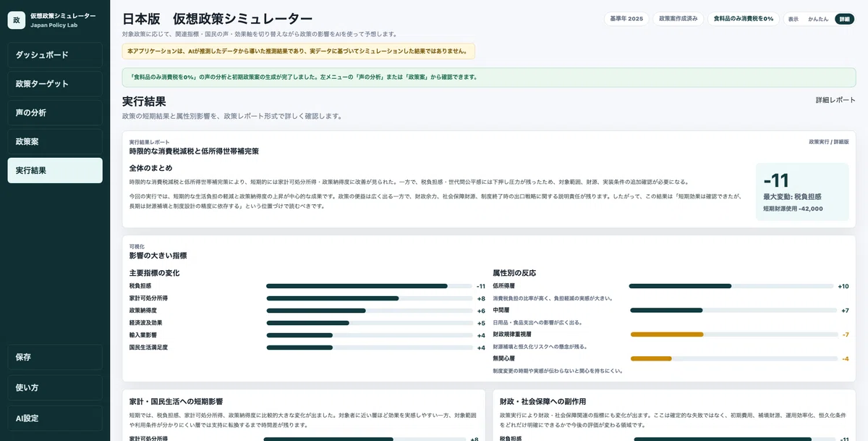Open AI設定 in the sidebar

55,418
